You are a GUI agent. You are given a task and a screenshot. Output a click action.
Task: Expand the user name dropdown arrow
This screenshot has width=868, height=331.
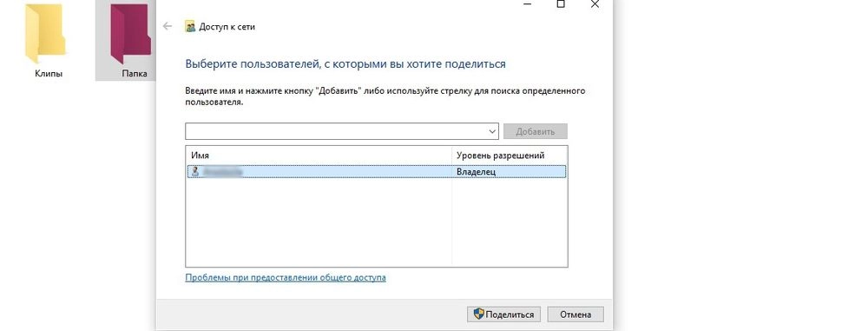[493, 131]
